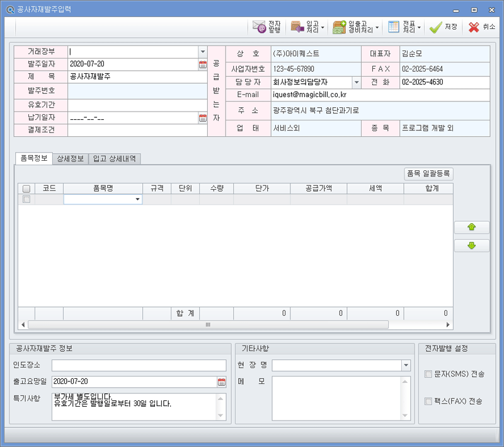Viewport: 504px width, 447px height.
Task: Enable 팩스(FAX) 전송 checkbox
Action: pos(428,401)
